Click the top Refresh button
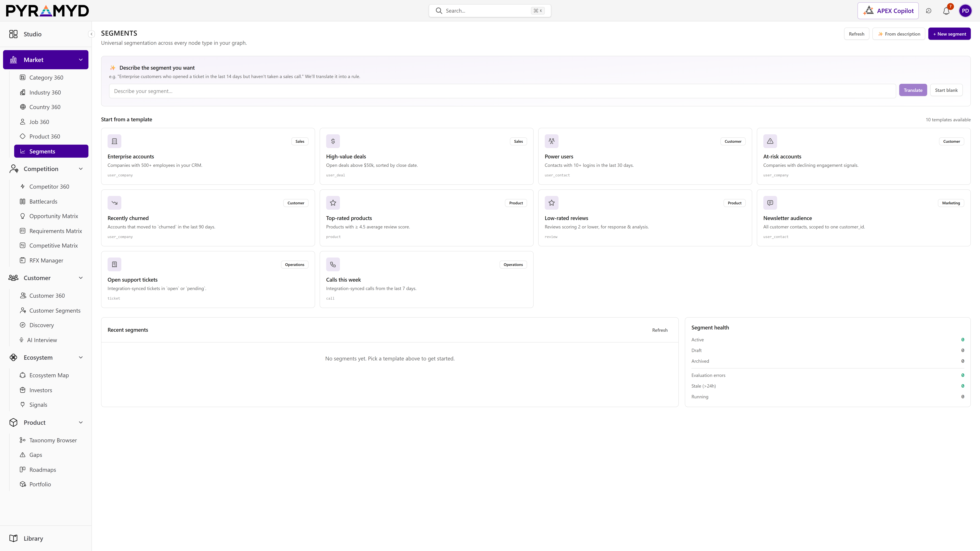 point(856,34)
